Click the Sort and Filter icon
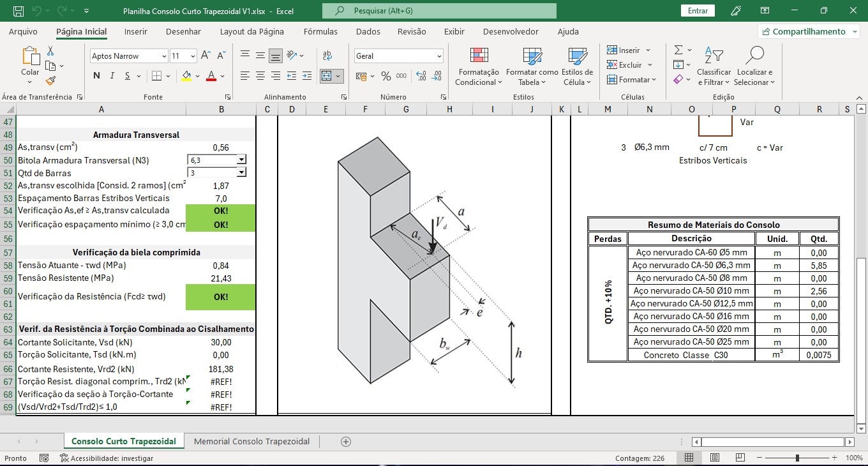The width and height of the screenshot is (868, 466). point(714,56)
